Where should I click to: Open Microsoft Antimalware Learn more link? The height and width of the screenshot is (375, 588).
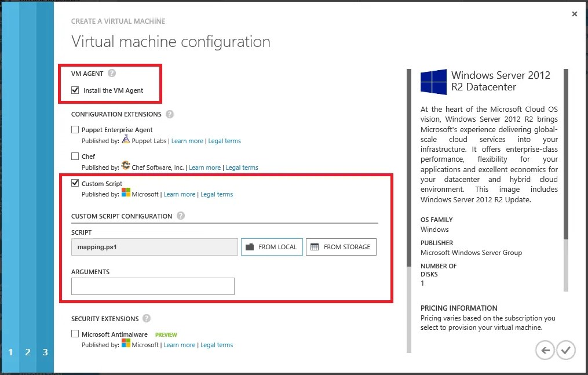[x=179, y=345]
